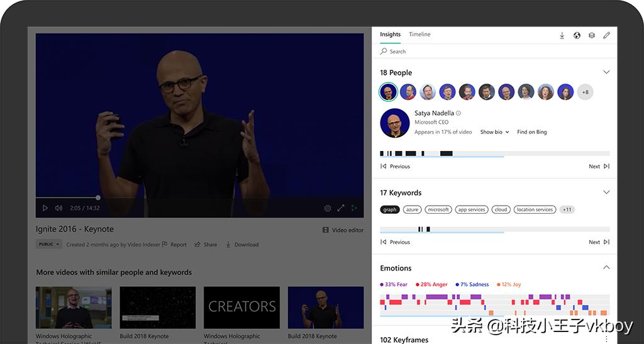Open the blue-background Build 2018 Keynote thumbnail

tap(326, 308)
